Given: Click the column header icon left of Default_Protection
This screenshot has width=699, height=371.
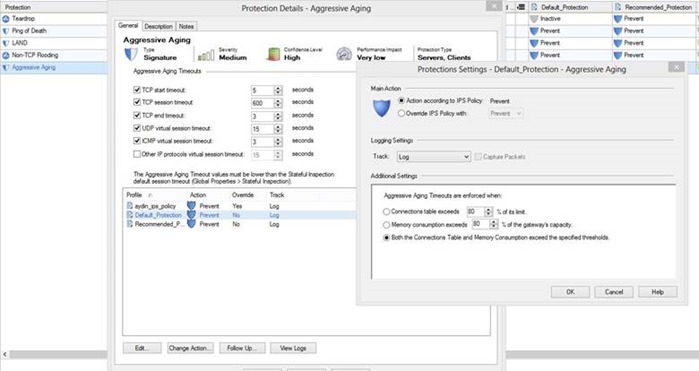Looking at the screenshot, I should pos(520,7).
